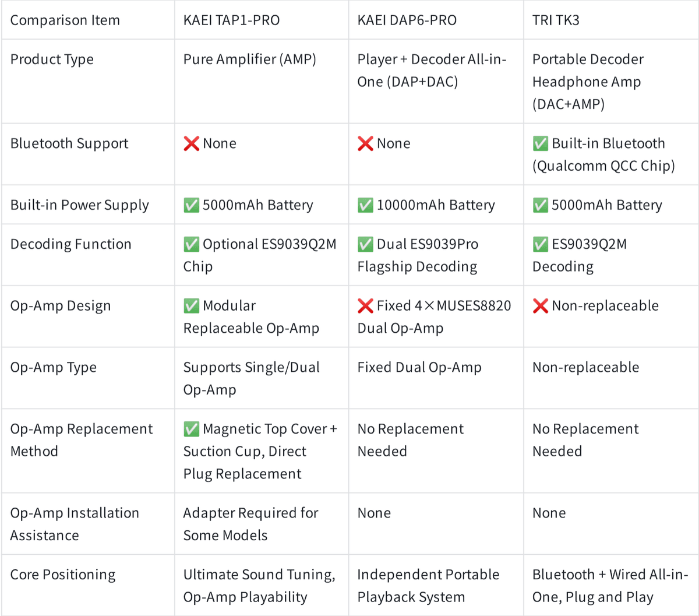Click check mark before ES9039Q2M Decoding
This screenshot has height=616, width=699.
click(541, 244)
